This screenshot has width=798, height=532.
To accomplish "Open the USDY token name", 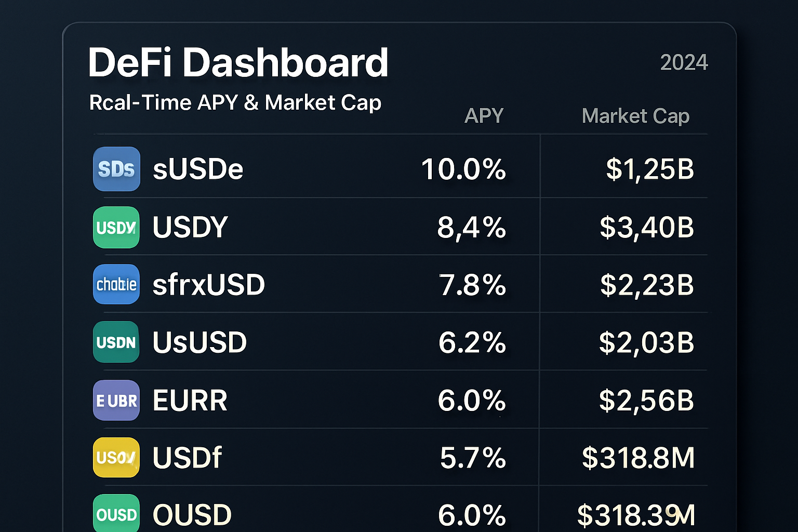I will 190,227.
